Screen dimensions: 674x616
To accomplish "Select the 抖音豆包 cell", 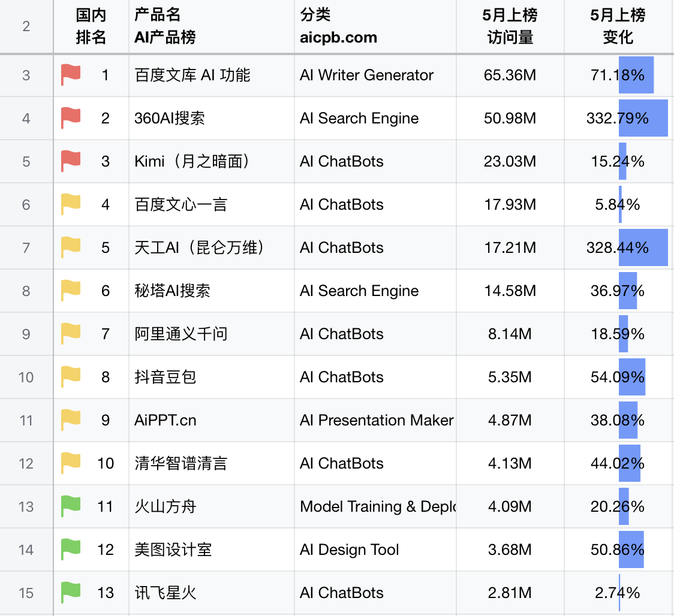I will click(x=212, y=377).
